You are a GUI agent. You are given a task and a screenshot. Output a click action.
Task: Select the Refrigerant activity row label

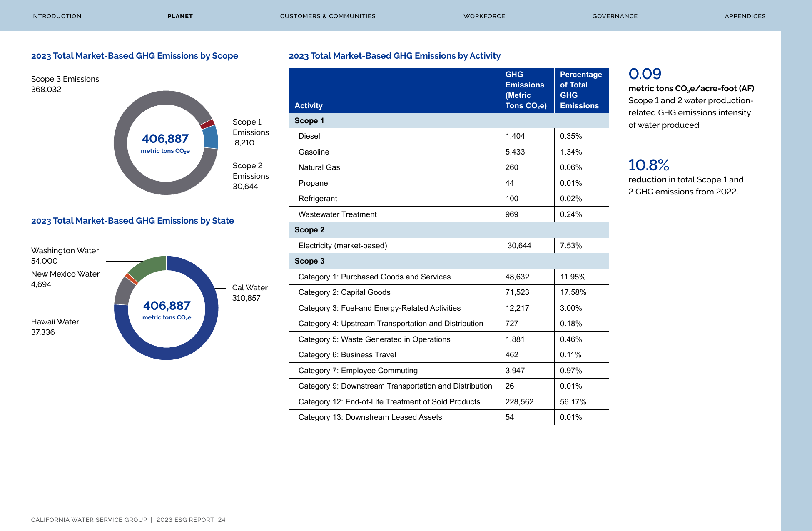pyautogui.click(x=318, y=199)
